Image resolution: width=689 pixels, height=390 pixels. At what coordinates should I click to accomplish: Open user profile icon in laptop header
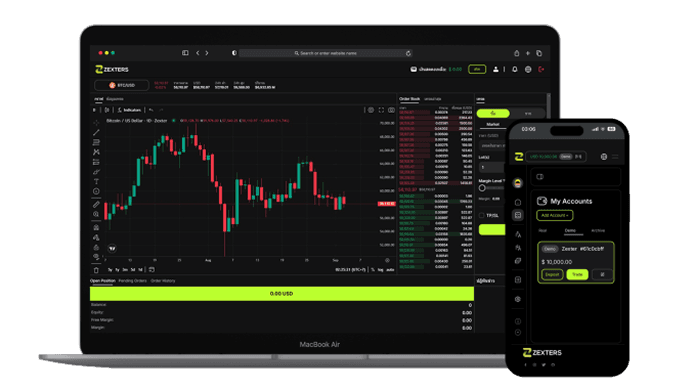[496, 69]
